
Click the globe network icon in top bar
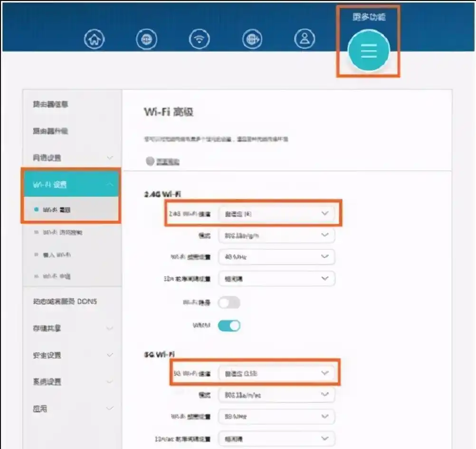[x=252, y=39]
